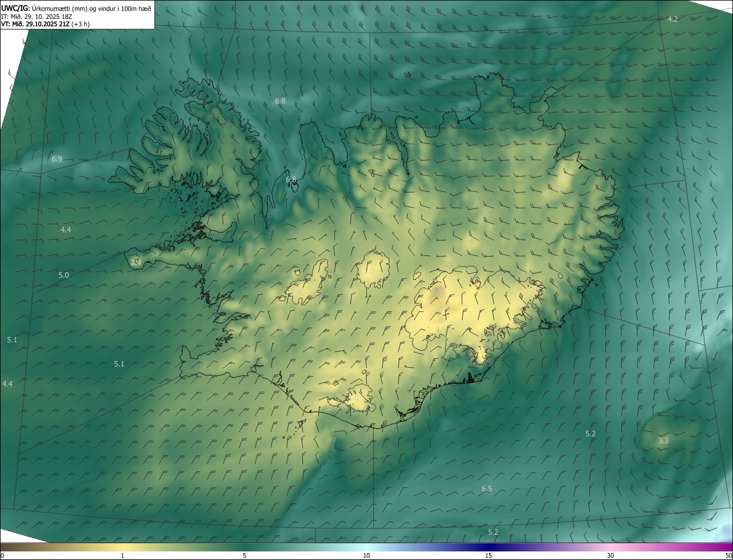
Task: Click the colour bar tick label 10
Action: click(x=366, y=555)
